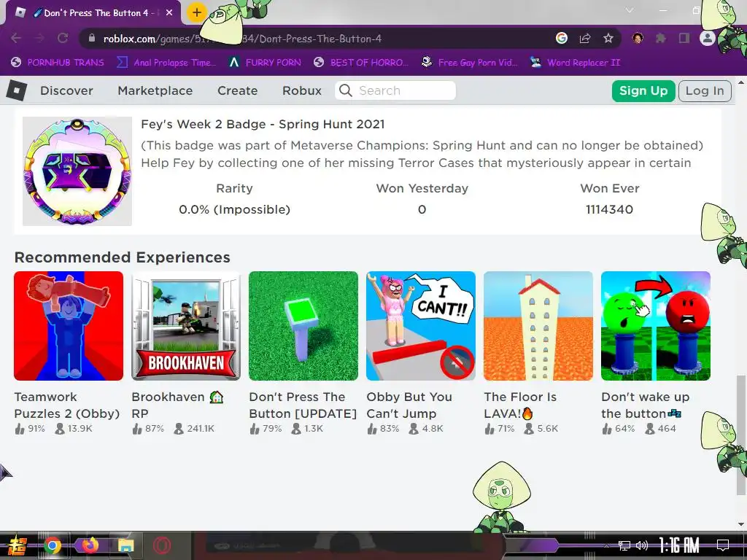
Task: Open the BEST OF HORRO... bookmark
Action: click(x=361, y=63)
